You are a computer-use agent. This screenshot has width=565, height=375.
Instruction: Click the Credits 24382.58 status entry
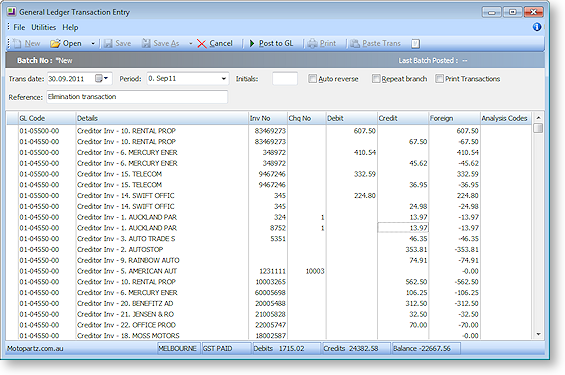[x=356, y=349]
